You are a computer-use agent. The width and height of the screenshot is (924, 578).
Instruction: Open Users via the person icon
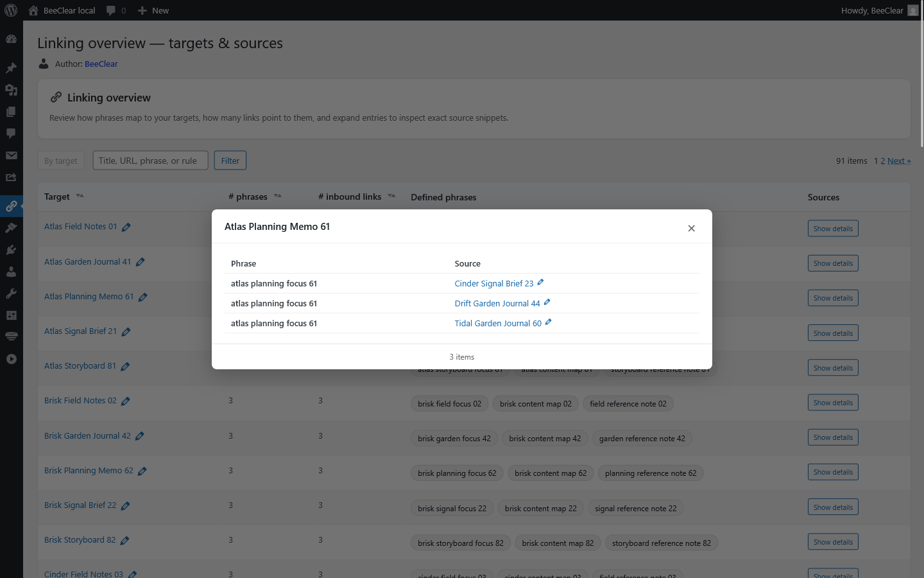(11, 271)
